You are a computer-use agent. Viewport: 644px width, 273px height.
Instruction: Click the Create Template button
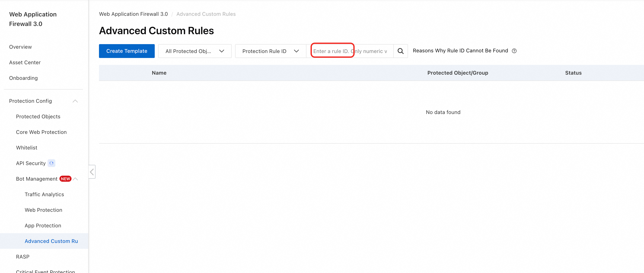pyautogui.click(x=127, y=51)
